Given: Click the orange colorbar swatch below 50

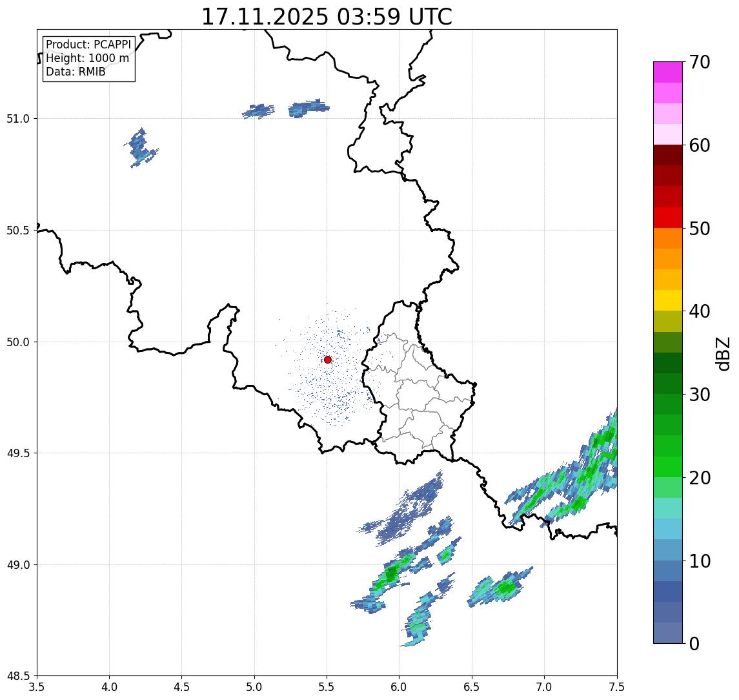Looking at the screenshot, I should click(668, 238).
